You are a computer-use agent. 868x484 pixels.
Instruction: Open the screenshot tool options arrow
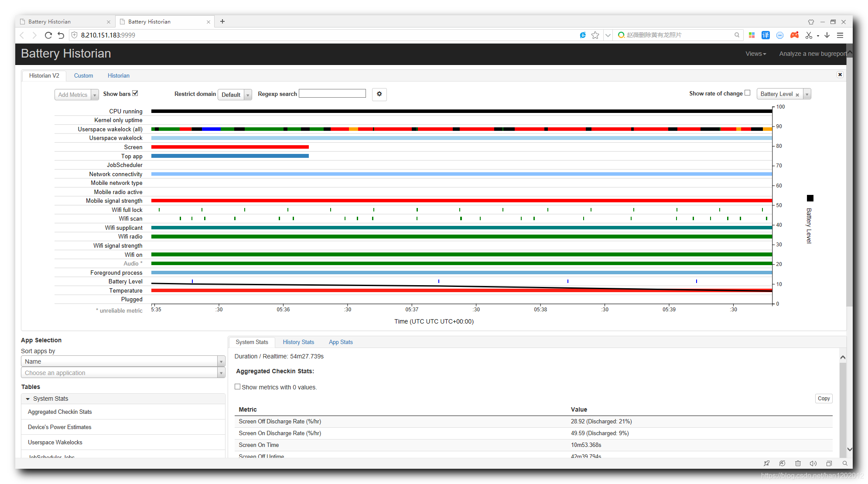pos(818,36)
